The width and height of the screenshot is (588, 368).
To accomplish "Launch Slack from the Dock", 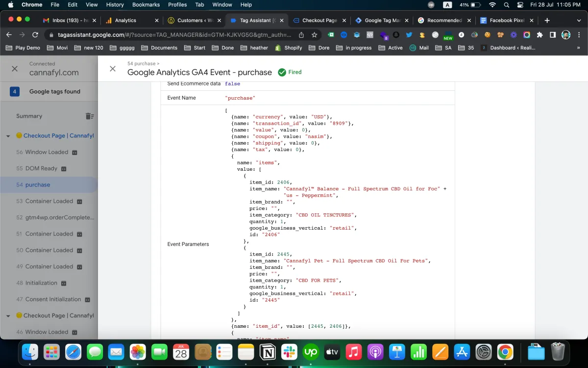I will (x=289, y=351).
